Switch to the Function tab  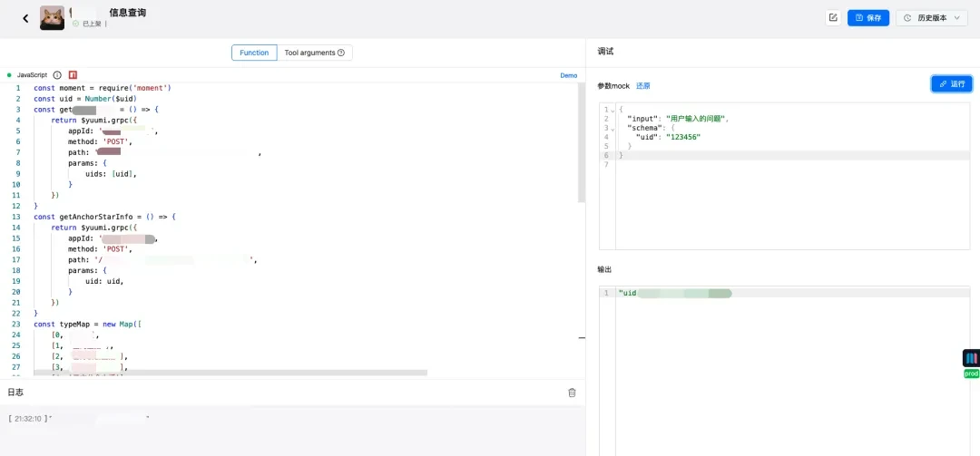pyautogui.click(x=254, y=53)
